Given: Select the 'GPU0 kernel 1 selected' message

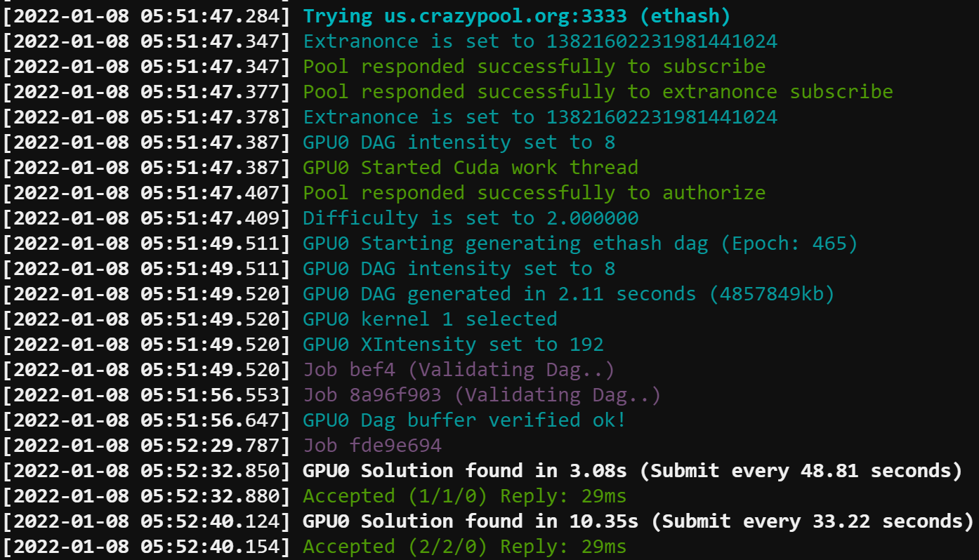Looking at the screenshot, I should (428, 319).
